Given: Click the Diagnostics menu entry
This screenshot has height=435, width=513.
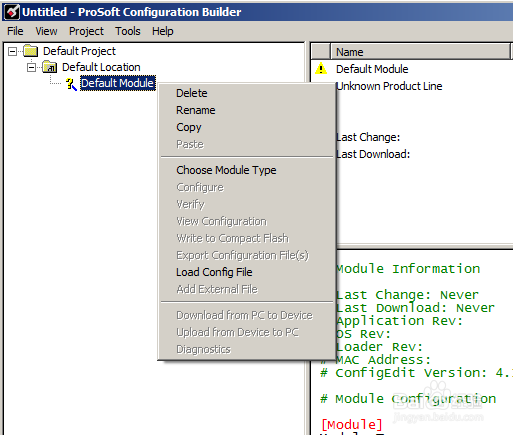Looking at the screenshot, I should click(203, 349).
